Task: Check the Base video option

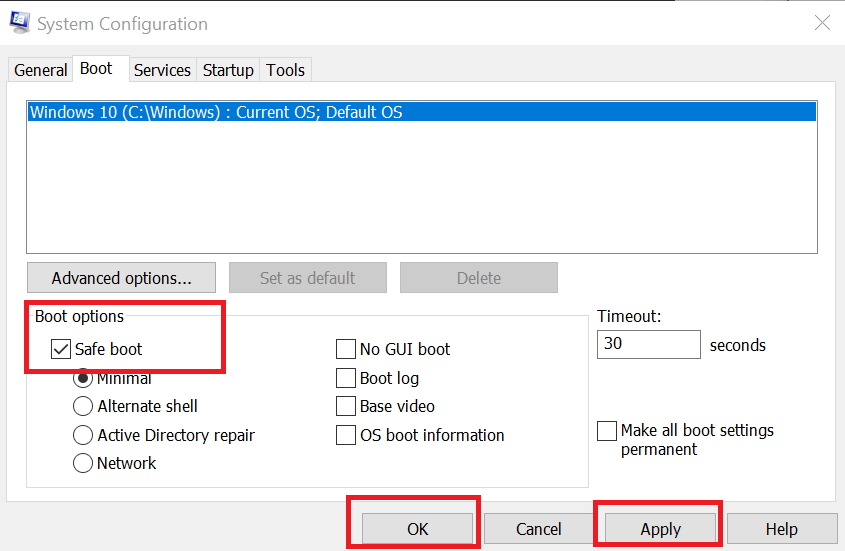Action: pyautogui.click(x=345, y=406)
